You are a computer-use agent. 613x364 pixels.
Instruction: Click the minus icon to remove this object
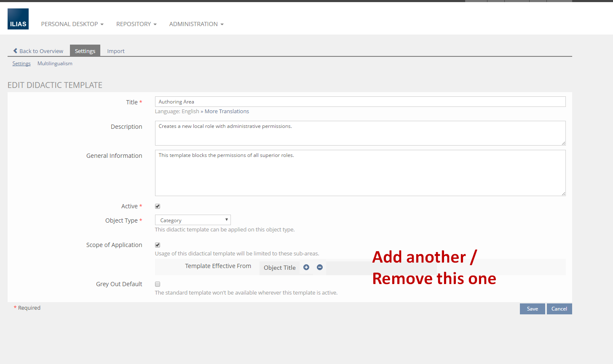[320, 267]
